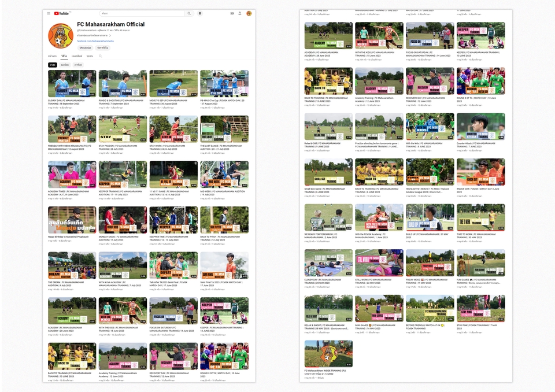The width and height of the screenshot is (555, 392).
Task: Click the manage videos button
Action: [x=103, y=47]
